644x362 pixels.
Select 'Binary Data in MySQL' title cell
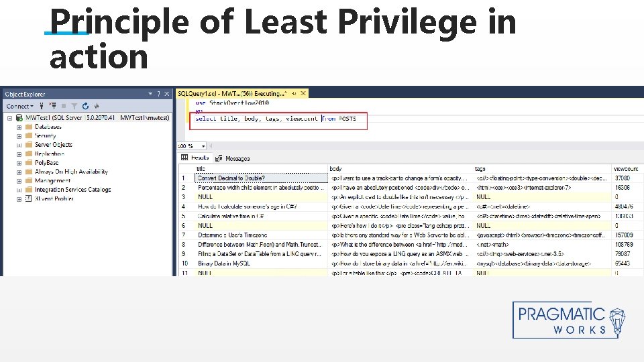click(x=261, y=263)
